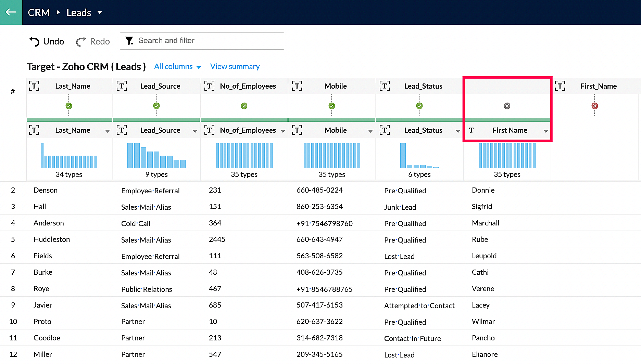The height and width of the screenshot is (364, 641).
Task: Click the Undo arrow icon
Action: pyautogui.click(x=34, y=42)
